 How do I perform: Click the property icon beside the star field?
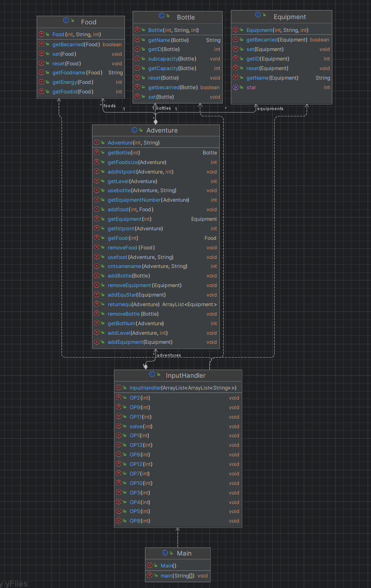236,87
